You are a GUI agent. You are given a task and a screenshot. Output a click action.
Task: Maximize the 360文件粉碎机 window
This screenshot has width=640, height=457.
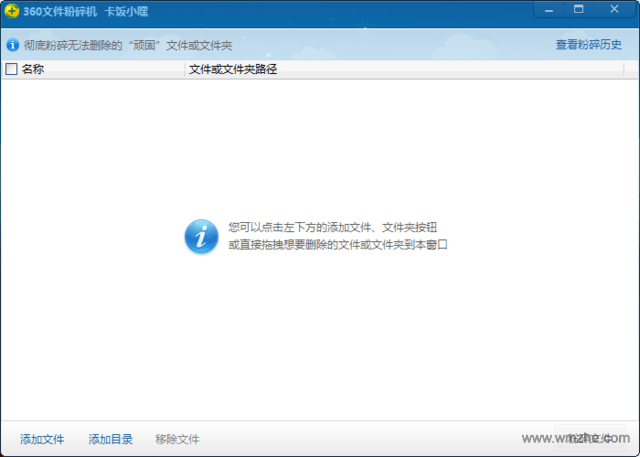578,9
